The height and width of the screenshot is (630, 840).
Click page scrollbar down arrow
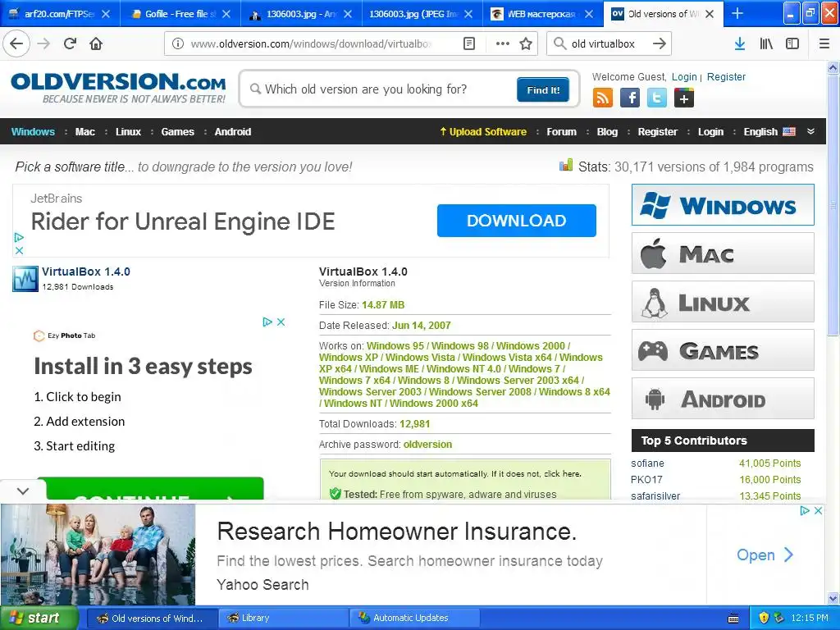(x=833, y=598)
